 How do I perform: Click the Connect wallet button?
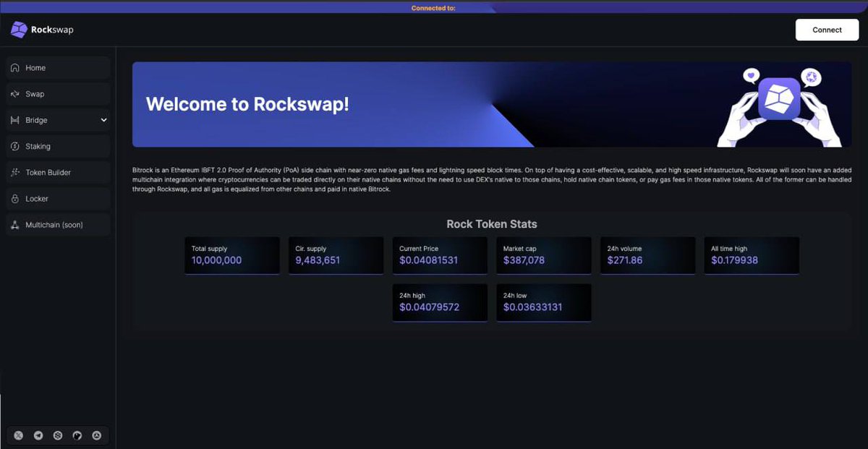(827, 30)
